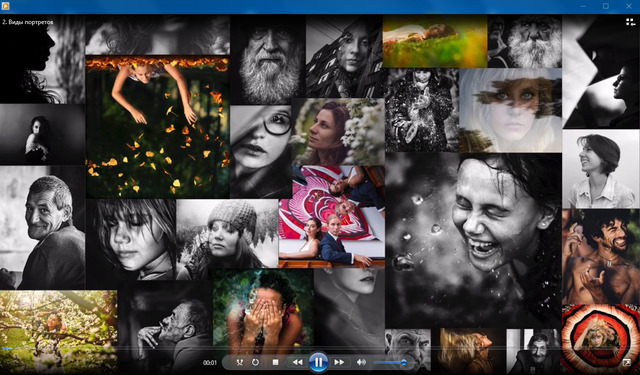
Task: Click the falling orange leaves photo
Action: pos(157,127)
